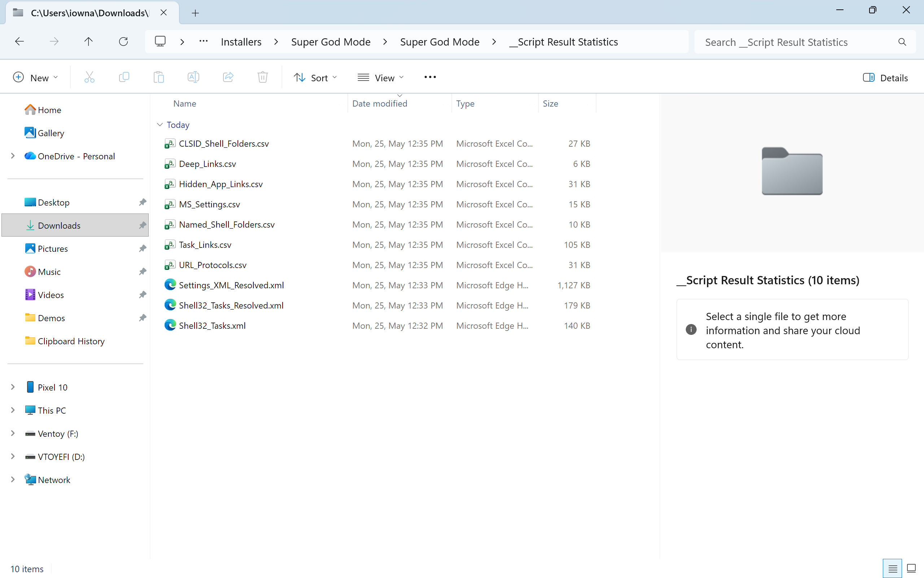Click __Script Result Statistics breadcrumb
This screenshot has height=578, width=924.
point(563,42)
